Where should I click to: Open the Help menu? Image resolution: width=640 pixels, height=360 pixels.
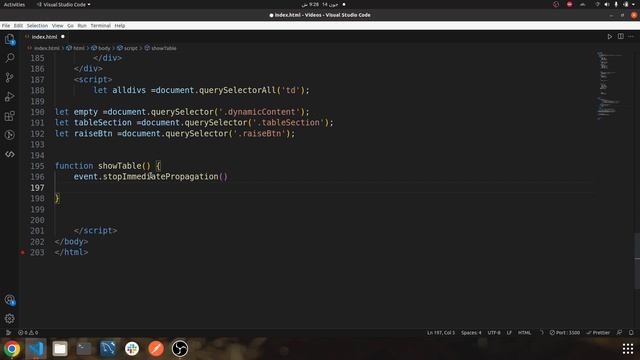(120, 26)
